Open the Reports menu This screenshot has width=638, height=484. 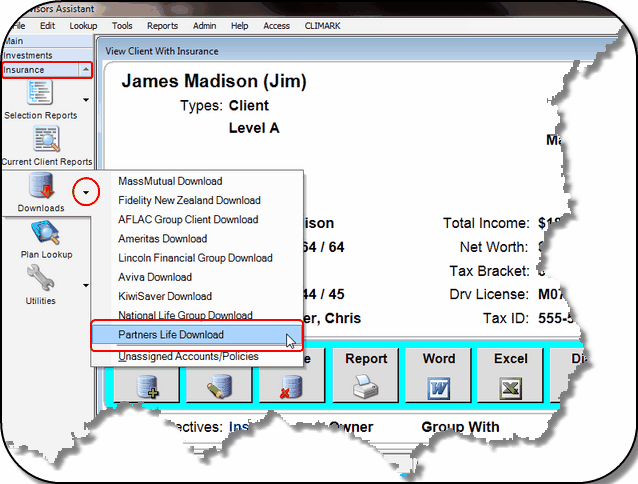pos(162,24)
